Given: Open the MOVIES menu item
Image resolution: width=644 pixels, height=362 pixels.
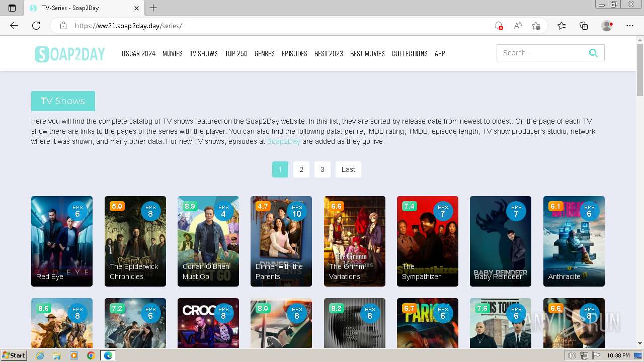Looking at the screenshot, I should point(172,53).
